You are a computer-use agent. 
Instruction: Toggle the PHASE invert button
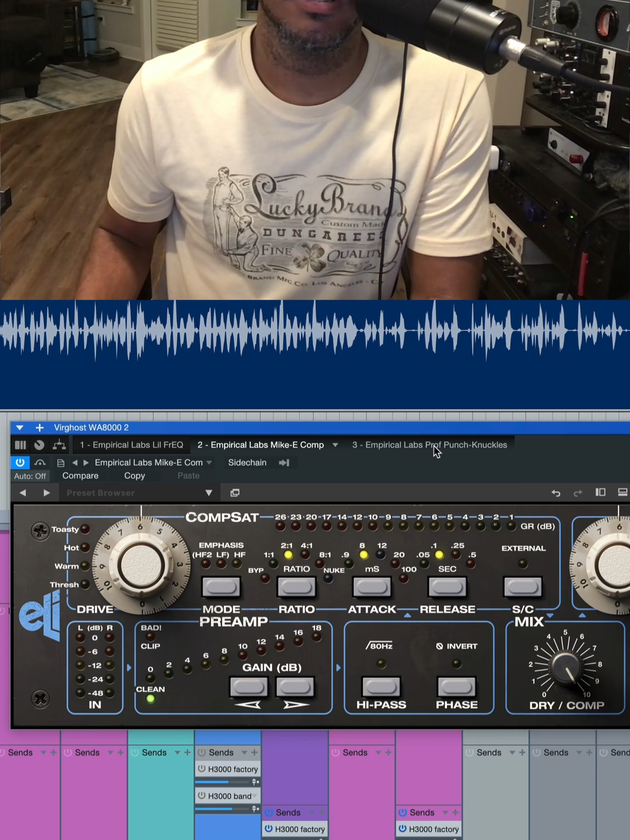click(457, 687)
